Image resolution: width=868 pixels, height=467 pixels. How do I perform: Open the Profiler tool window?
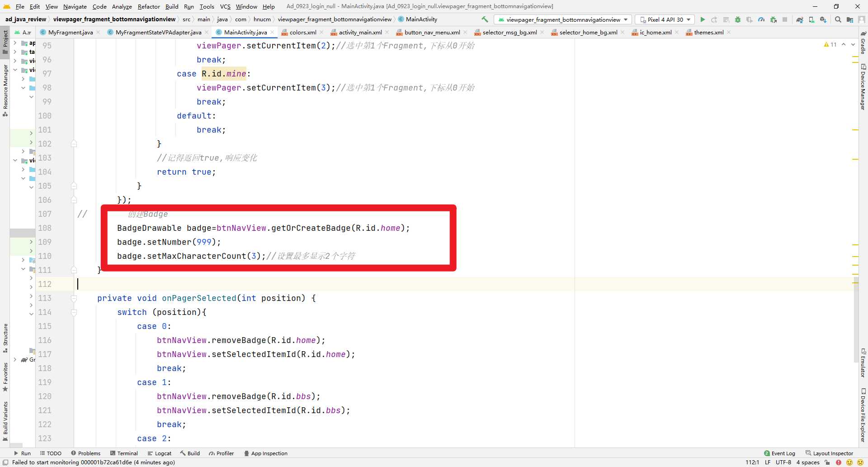(221, 453)
